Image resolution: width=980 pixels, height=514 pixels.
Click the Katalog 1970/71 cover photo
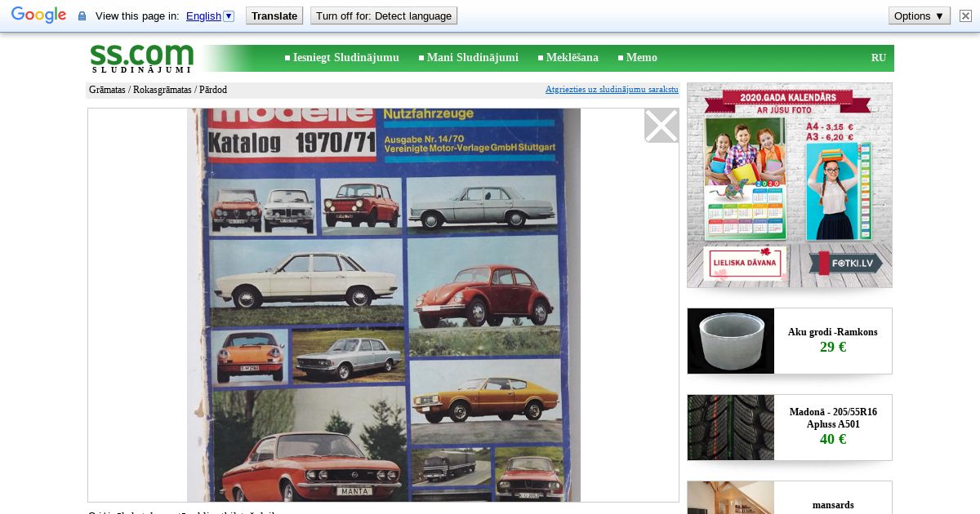[x=384, y=305]
